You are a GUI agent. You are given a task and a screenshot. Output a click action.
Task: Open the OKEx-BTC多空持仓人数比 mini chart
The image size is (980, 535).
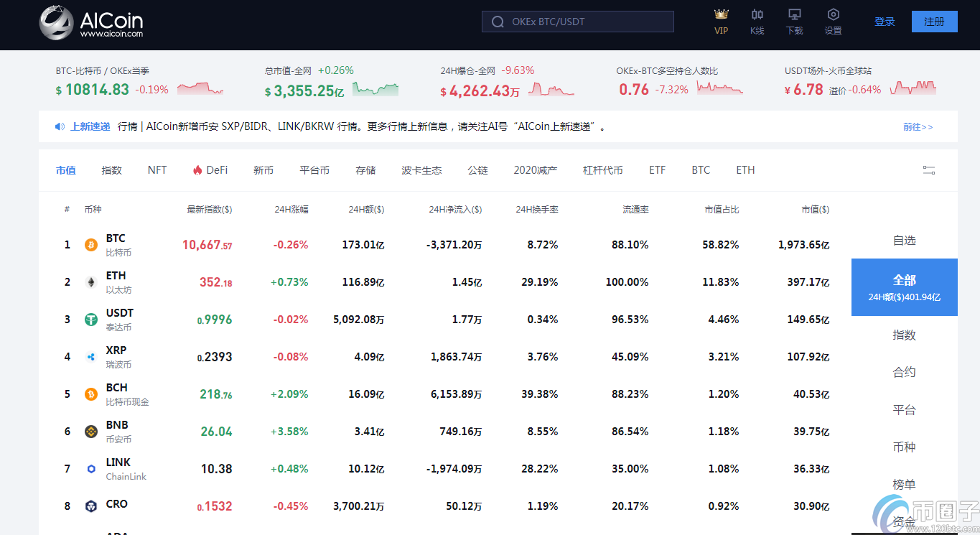(720, 89)
